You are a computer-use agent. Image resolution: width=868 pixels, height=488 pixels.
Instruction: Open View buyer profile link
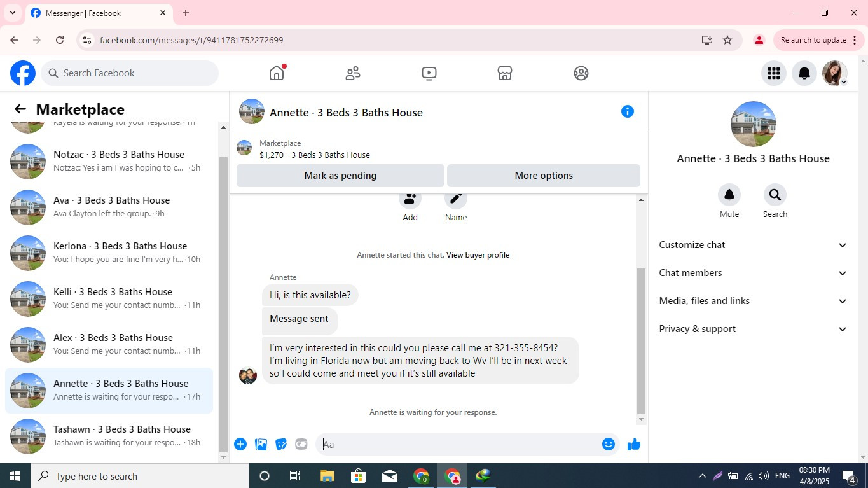tap(478, 255)
